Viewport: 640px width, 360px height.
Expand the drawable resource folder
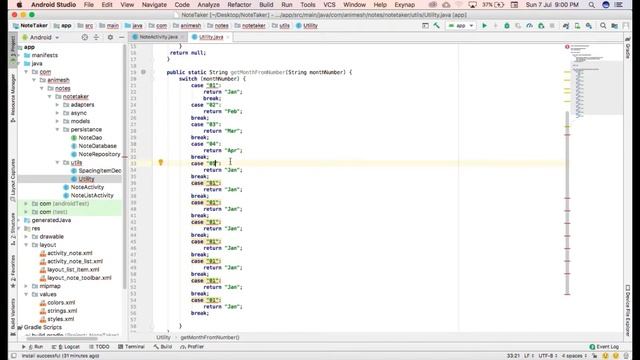click(x=26, y=237)
